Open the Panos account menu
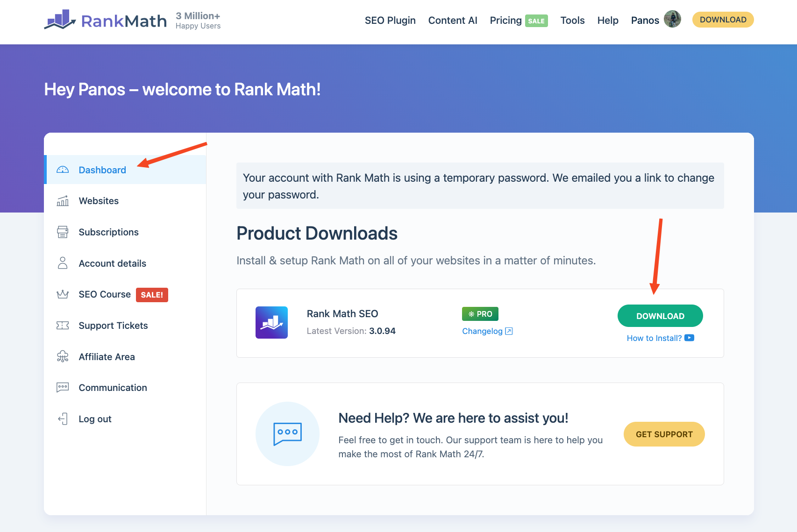The width and height of the screenshot is (797, 532). pyautogui.click(x=645, y=21)
